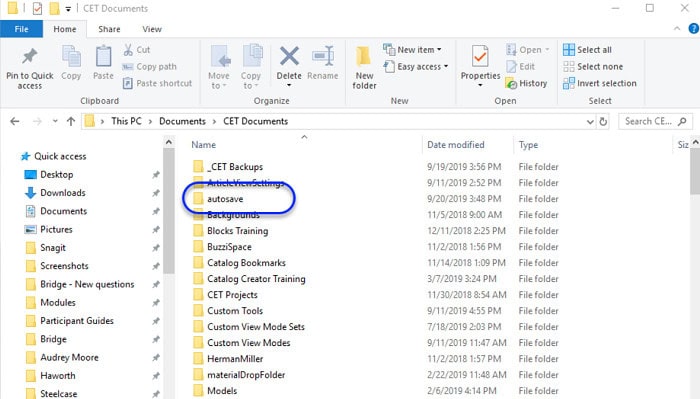Open the Help question mark icon
The width and height of the screenshot is (700, 399).
click(x=694, y=29)
